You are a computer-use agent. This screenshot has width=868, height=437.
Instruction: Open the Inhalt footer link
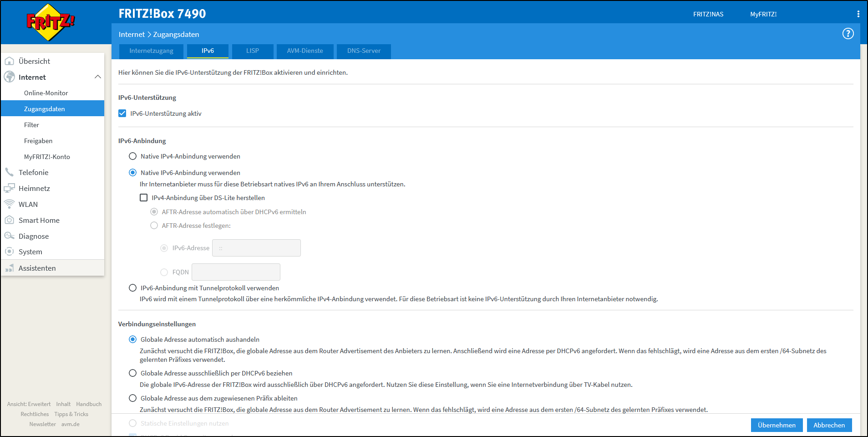click(x=63, y=404)
